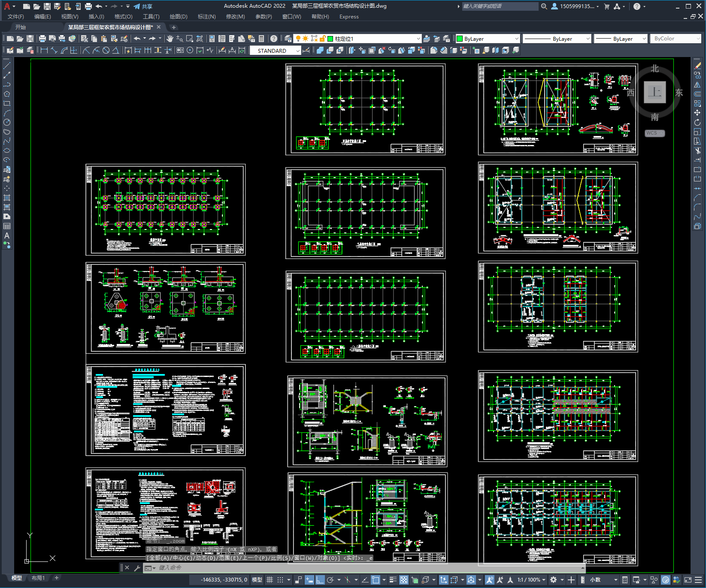The width and height of the screenshot is (706, 588).
Task: Open the ByLayer linetype dropdown
Action: (x=557, y=39)
